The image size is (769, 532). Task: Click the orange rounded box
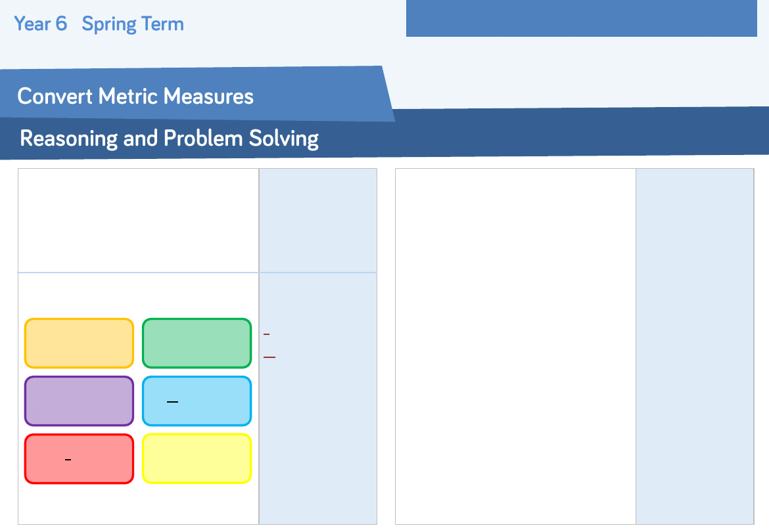79,343
